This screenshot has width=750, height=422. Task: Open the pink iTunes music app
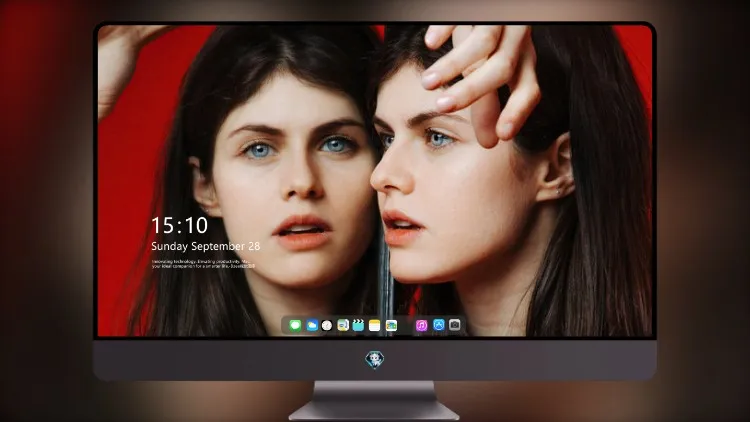(x=421, y=325)
